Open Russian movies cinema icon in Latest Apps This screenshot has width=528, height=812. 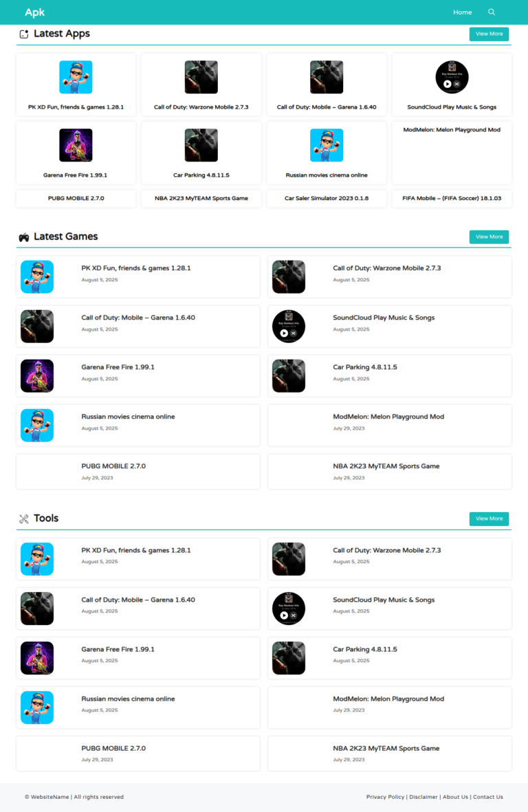tap(326, 146)
